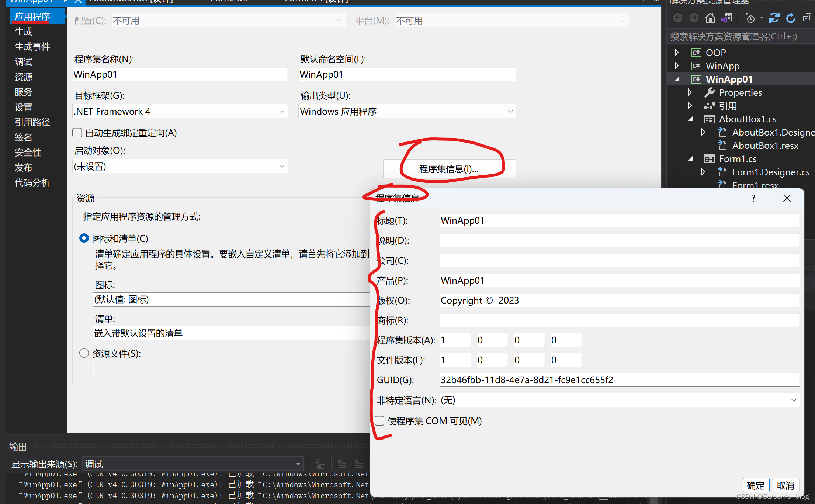Open the 平台 dropdown
Screen dimensions: 815x504
(511, 21)
